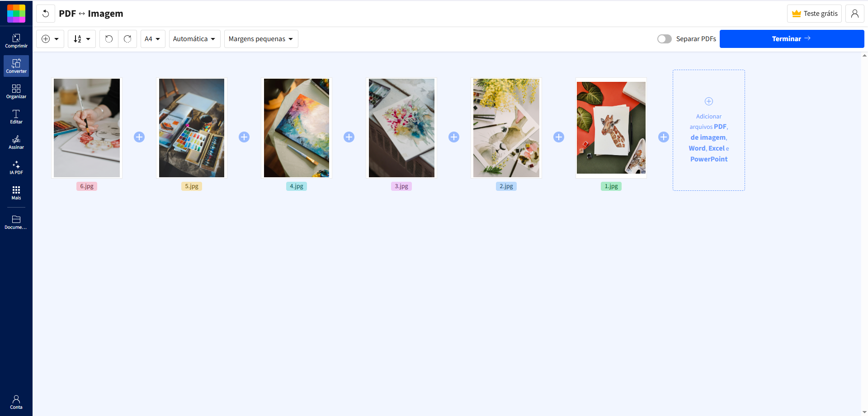Select the 1.jpg giraffe thumbnail
Image resolution: width=868 pixels, height=416 pixels.
(x=611, y=128)
